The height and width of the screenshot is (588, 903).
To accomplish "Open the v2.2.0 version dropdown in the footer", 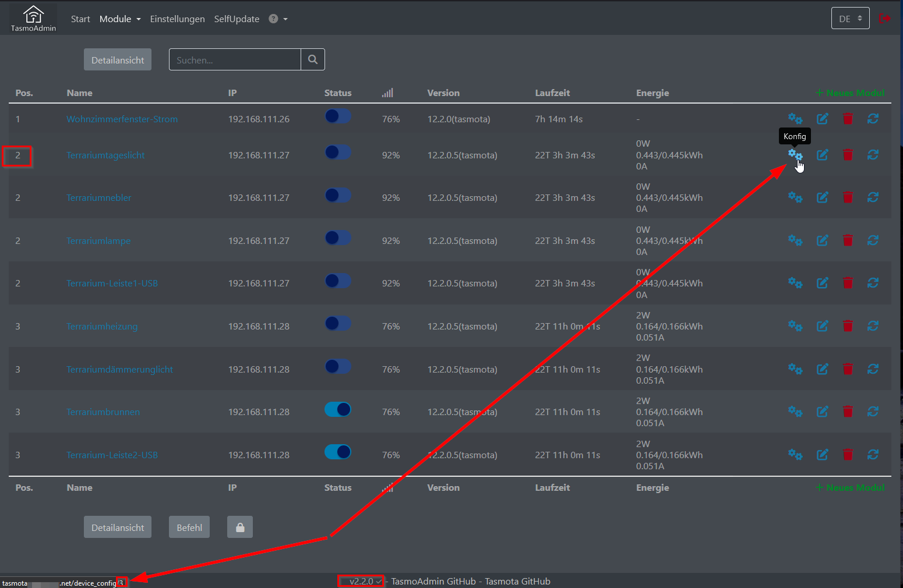I will tap(361, 580).
